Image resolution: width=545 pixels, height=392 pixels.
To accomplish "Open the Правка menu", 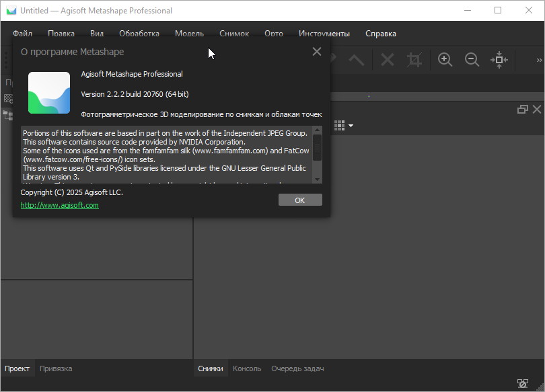I will [x=61, y=34].
